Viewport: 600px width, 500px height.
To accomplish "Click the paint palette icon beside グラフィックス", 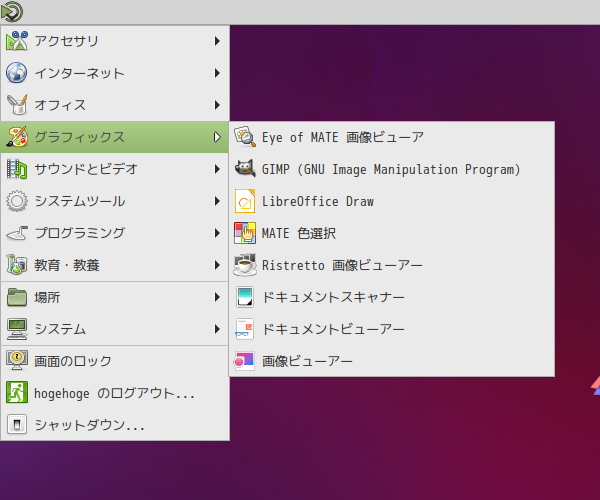I will (x=17, y=137).
